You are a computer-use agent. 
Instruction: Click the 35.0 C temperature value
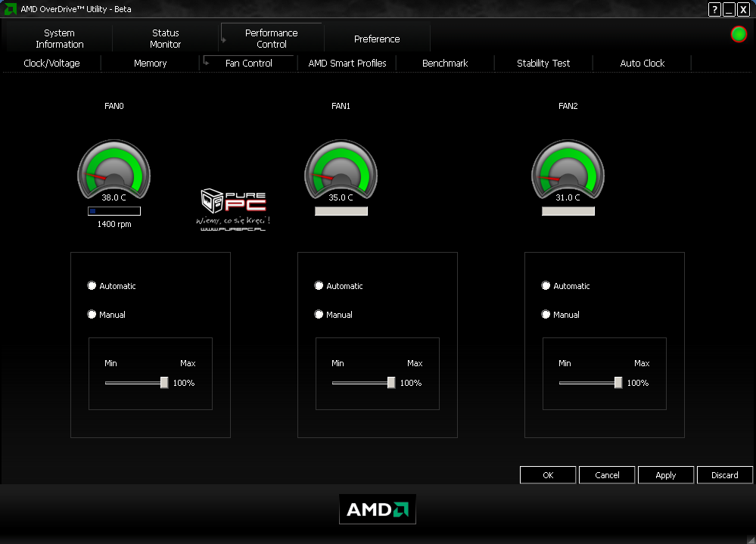click(x=341, y=197)
